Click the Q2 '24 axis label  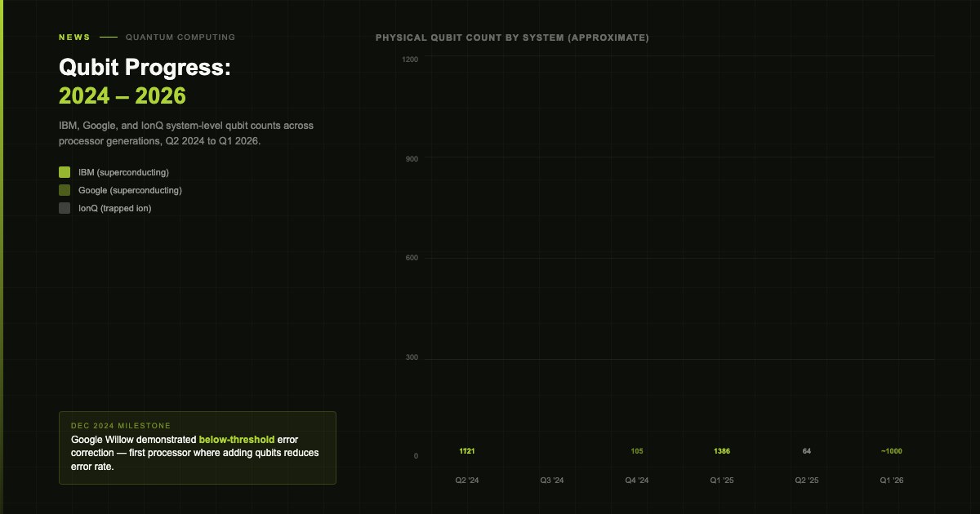point(467,481)
